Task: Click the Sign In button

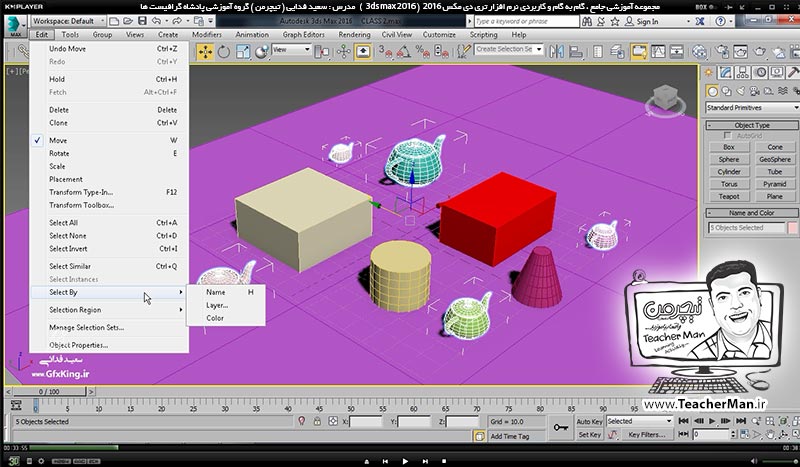Action: pos(642,21)
